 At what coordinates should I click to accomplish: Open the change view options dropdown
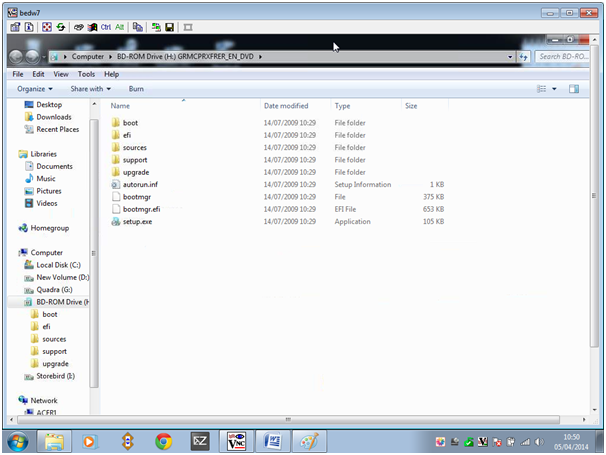(555, 89)
